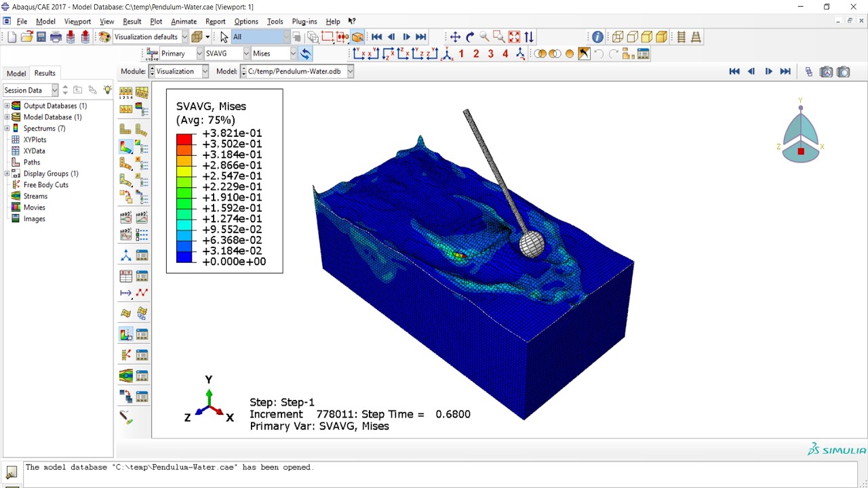Go to last frame in the context bar

785,72
